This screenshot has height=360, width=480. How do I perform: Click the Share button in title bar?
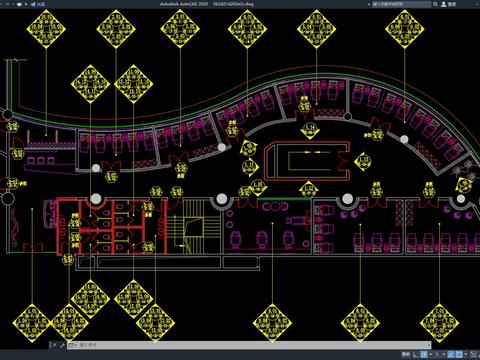pos(38,4)
